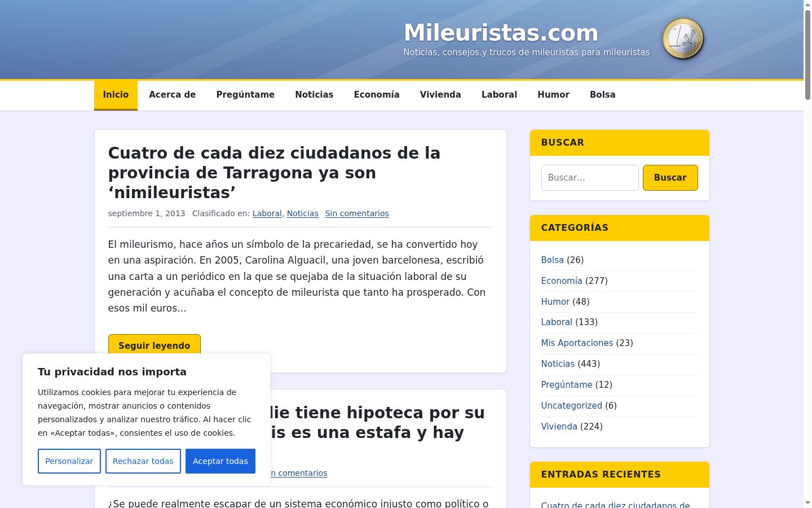Image resolution: width=812 pixels, height=508 pixels.
Task: Click the Noticias tag under the article
Action: pyautogui.click(x=302, y=213)
